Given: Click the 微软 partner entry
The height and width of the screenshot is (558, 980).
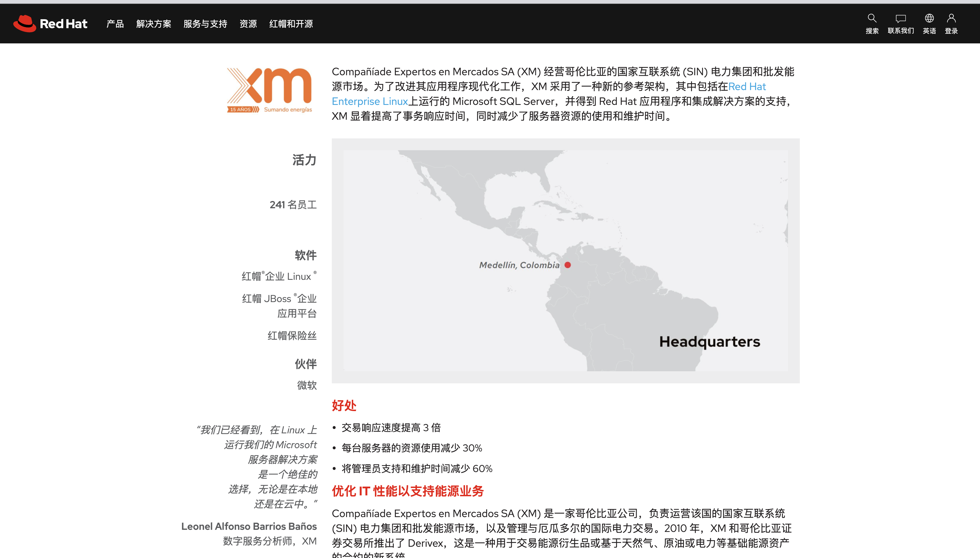Looking at the screenshot, I should (307, 385).
